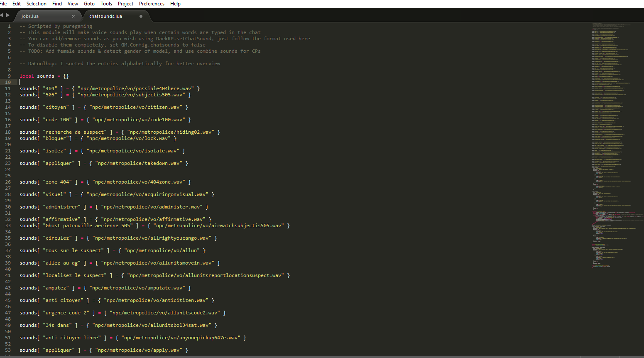Click the "recherche de suspect" key
This screenshot has height=358, width=644.
[75, 132]
